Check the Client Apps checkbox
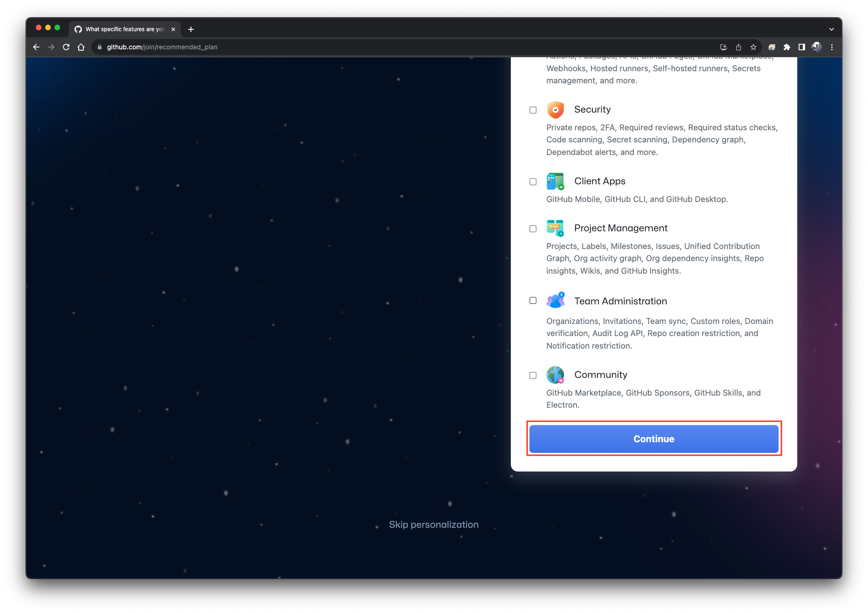This screenshot has height=613, width=868. 533,182
